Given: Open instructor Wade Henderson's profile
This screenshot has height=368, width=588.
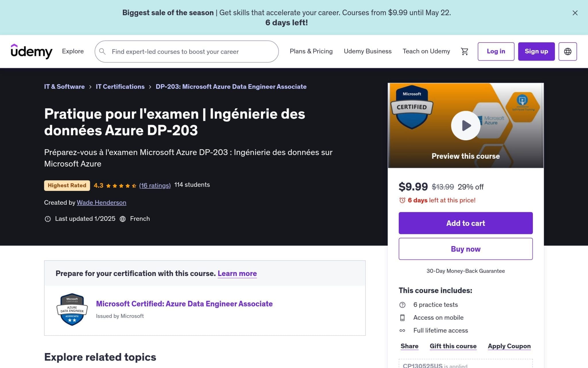Looking at the screenshot, I should point(101,202).
